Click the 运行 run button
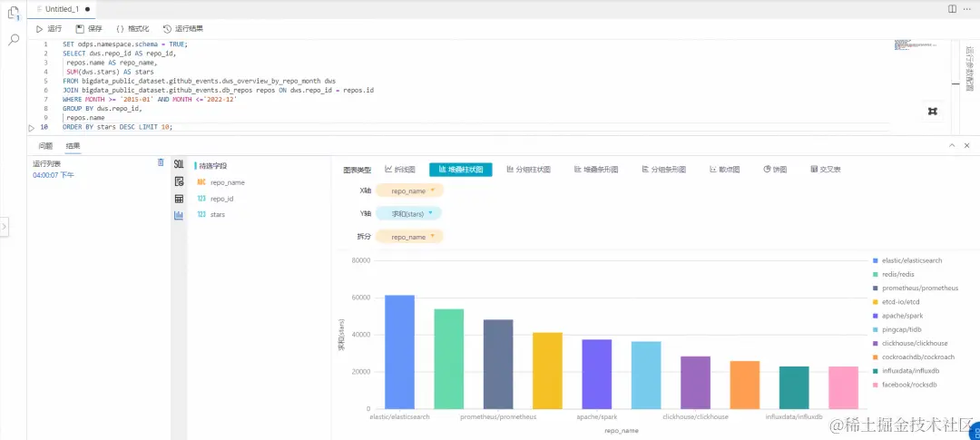The image size is (980, 440). 49,29
